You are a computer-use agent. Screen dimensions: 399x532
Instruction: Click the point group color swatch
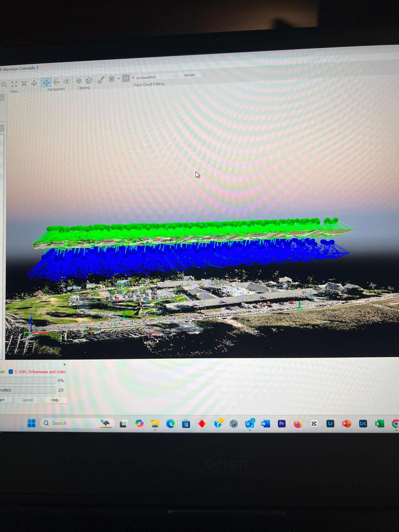pos(126,78)
